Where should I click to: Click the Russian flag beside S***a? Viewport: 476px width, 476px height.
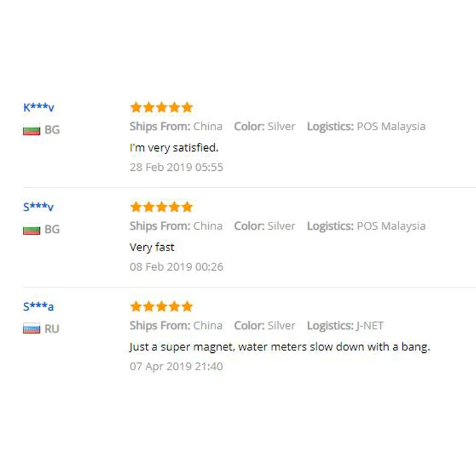(32, 328)
